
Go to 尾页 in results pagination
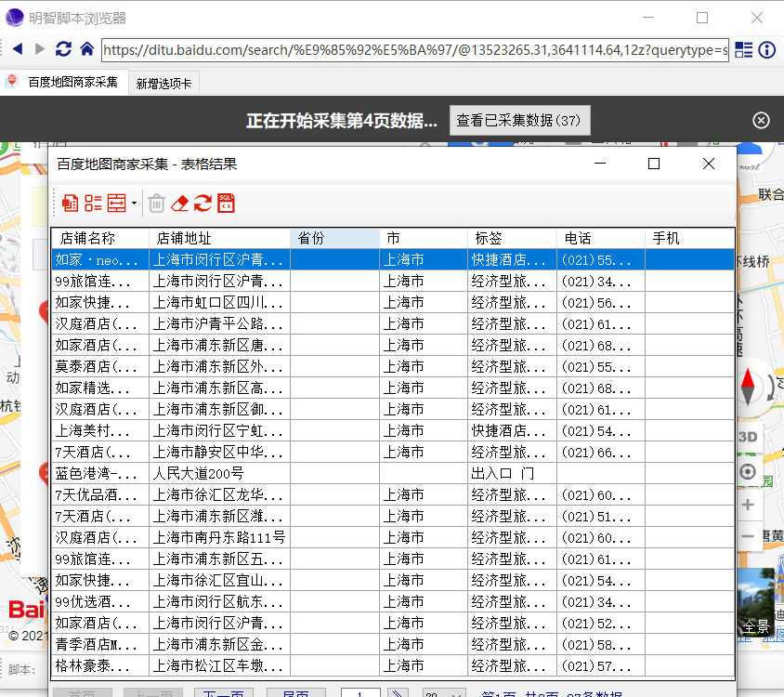296,693
